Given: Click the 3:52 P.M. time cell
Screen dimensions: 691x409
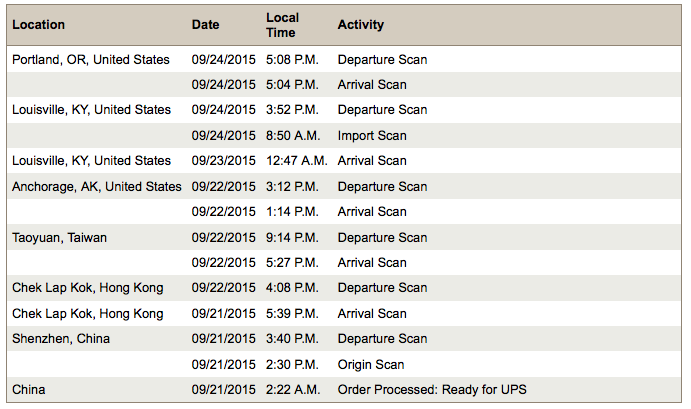Looking at the screenshot, I should tap(292, 110).
